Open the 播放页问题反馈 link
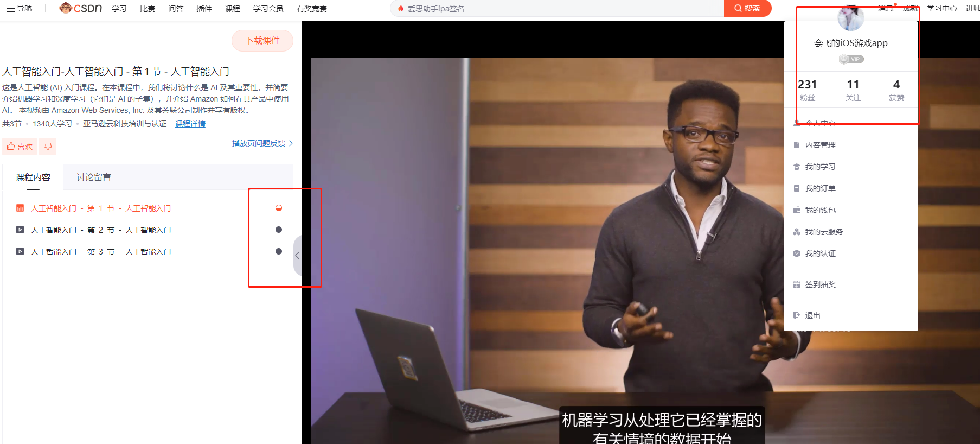 point(262,143)
